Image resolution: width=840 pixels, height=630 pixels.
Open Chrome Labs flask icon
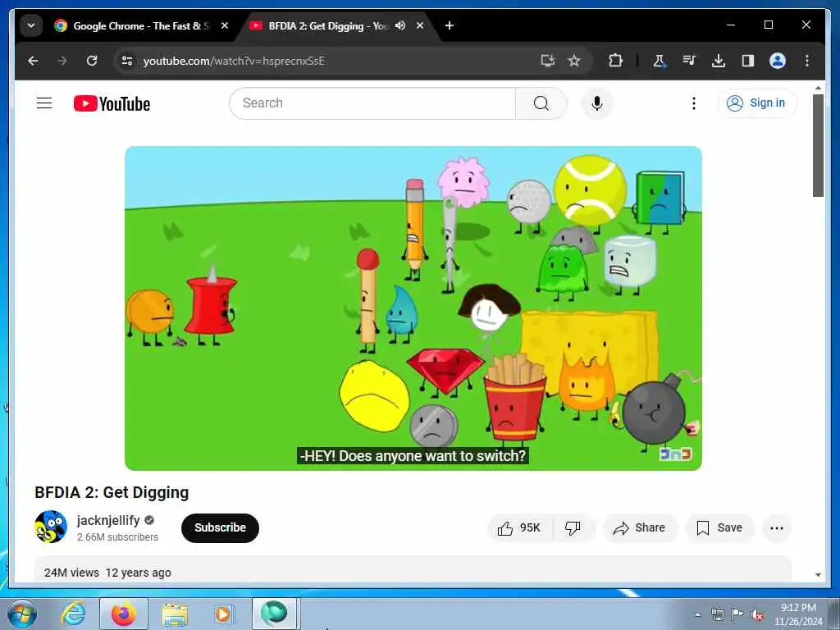coord(659,61)
